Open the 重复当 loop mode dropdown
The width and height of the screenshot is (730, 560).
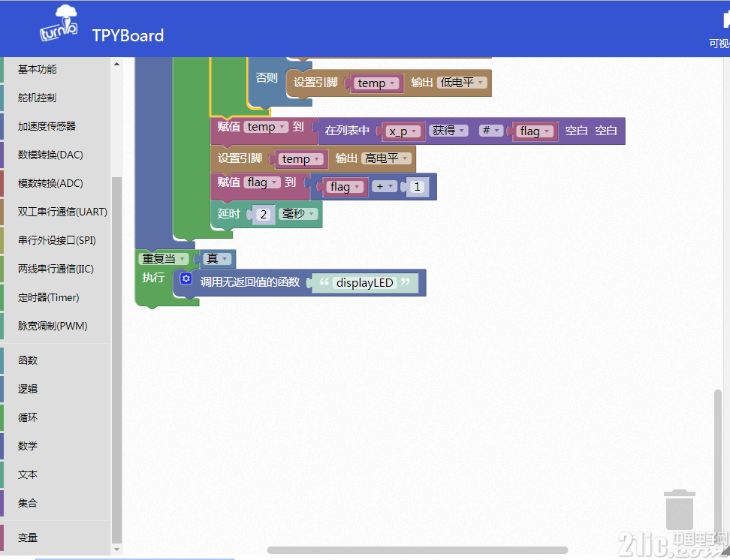tap(164, 259)
